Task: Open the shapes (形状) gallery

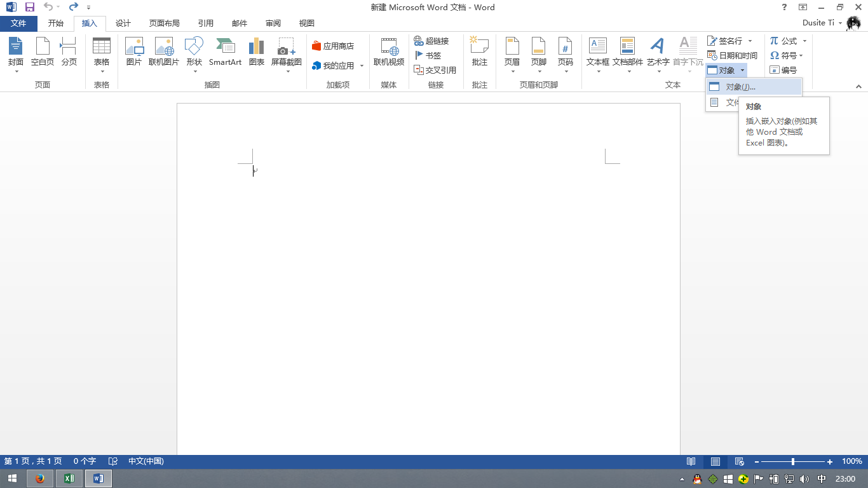Action: [194, 54]
